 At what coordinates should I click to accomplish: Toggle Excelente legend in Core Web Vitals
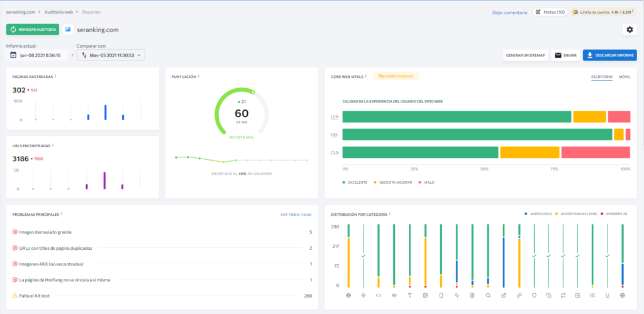pyautogui.click(x=355, y=182)
